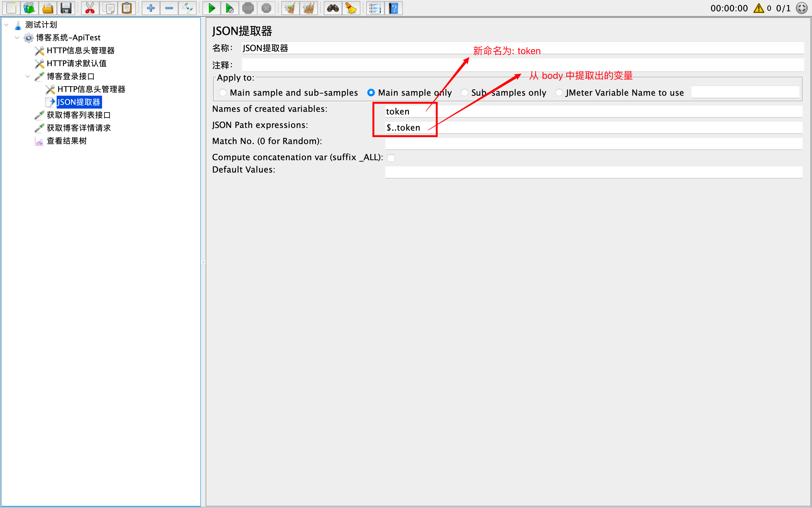Click the JMeter variable name text field
812x508 pixels.
tap(745, 92)
